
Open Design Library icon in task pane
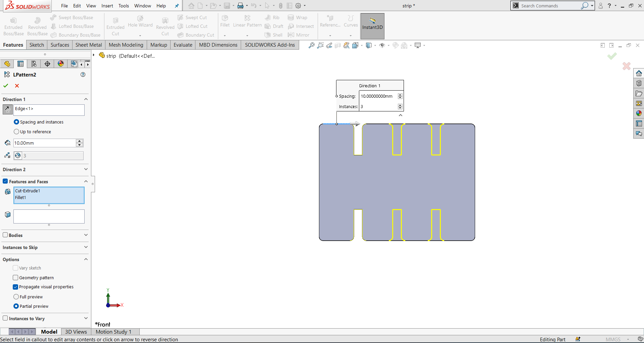(639, 83)
